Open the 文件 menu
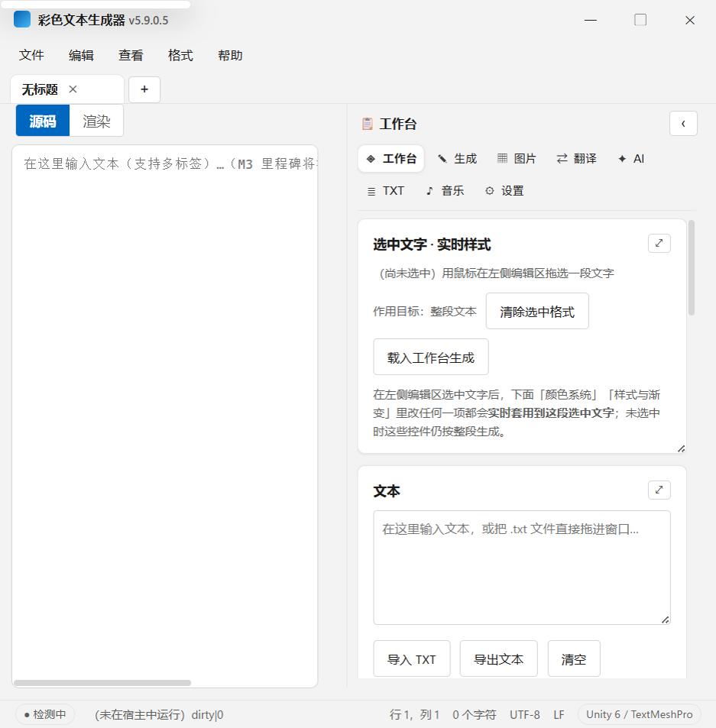The height and width of the screenshot is (728, 716). pos(31,55)
